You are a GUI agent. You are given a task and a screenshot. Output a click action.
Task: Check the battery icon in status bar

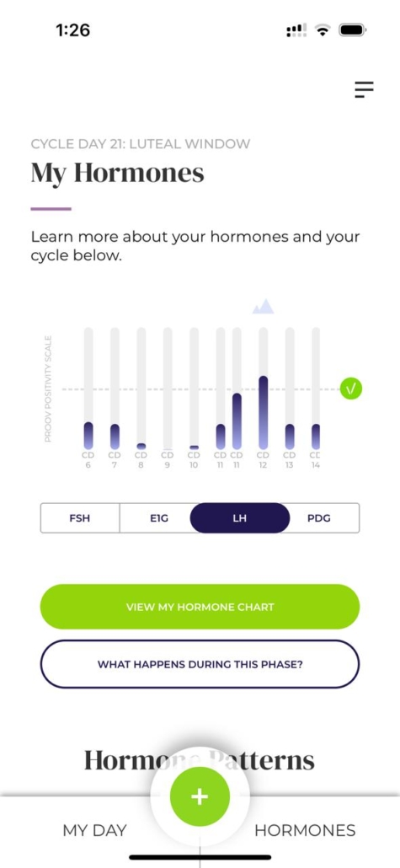click(353, 30)
